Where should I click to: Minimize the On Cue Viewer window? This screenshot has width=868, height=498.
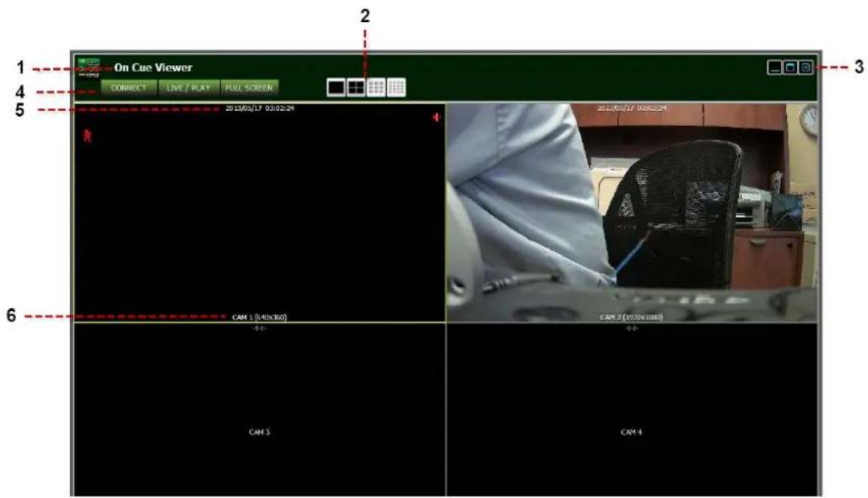tap(774, 68)
